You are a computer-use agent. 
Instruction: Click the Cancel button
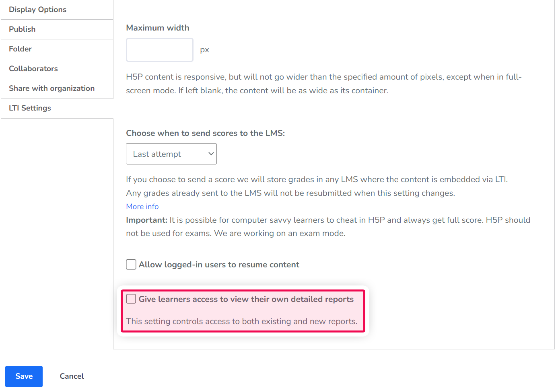[72, 376]
